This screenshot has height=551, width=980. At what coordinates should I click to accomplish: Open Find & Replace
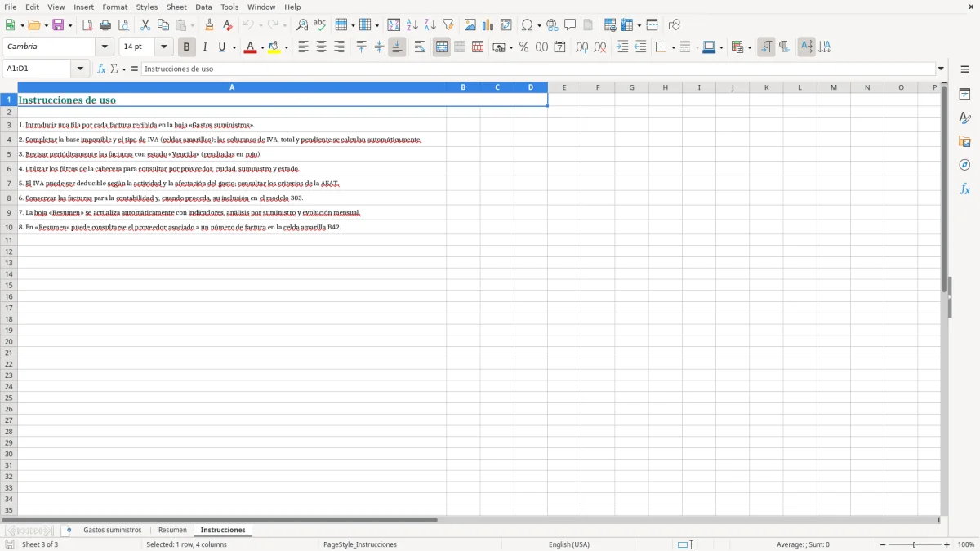point(301,25)
